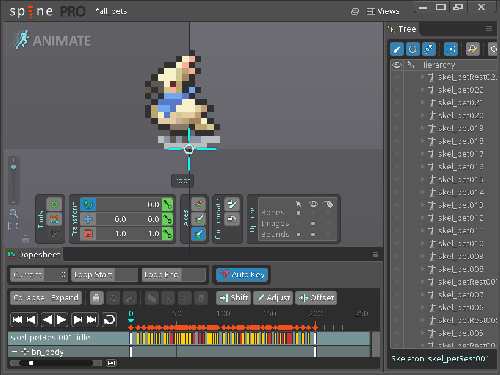500x375 pixels.
Task: Select the Pose tool crosshair icon
Action: coord(54,204)
